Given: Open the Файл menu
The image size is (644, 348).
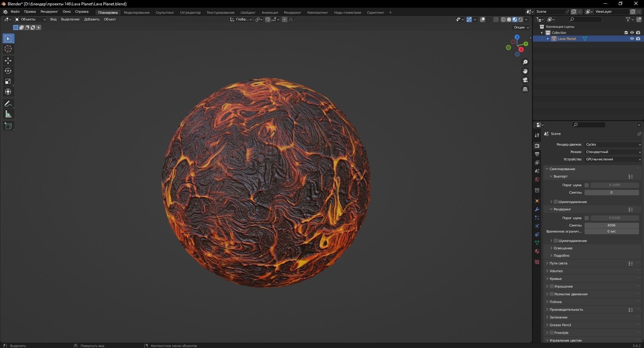Looking at the screenshot, I should [x=15, y=12].
